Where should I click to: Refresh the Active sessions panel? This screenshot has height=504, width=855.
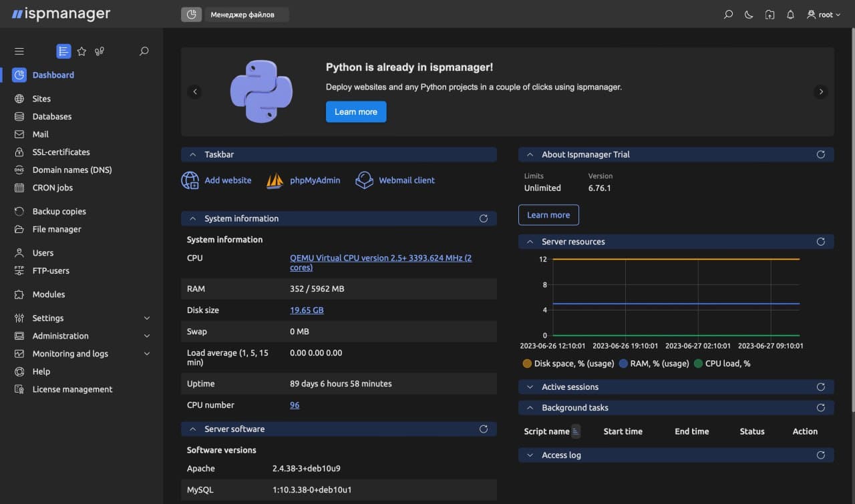click(x=821, y=387)
